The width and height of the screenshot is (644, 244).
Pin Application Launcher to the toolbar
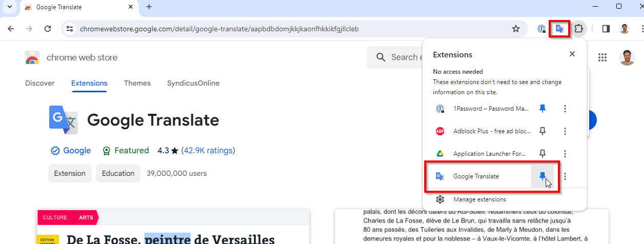543,154
